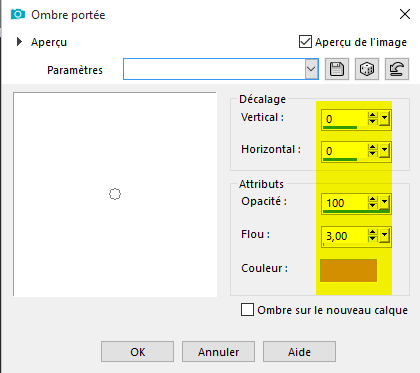Viewport: 420px width, 373px height.
Task: Decrease Flou value with down arrow
Action: tap(372, 239)
